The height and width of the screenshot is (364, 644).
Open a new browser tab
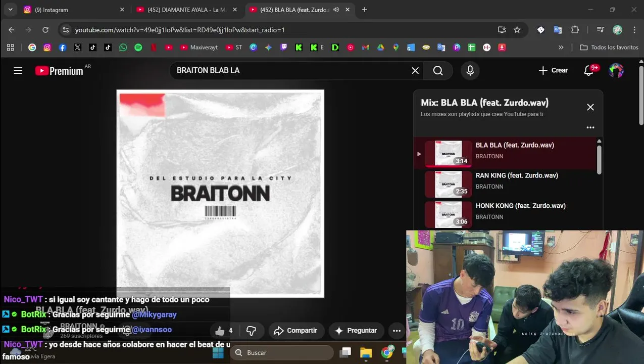365,10
